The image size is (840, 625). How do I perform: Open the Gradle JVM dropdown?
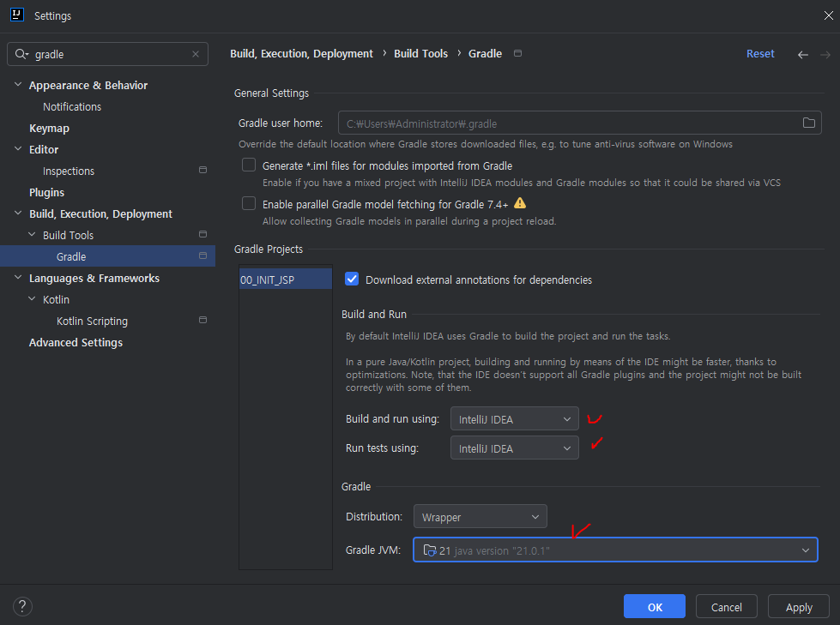pyautogui.click(x=615, y=550)
